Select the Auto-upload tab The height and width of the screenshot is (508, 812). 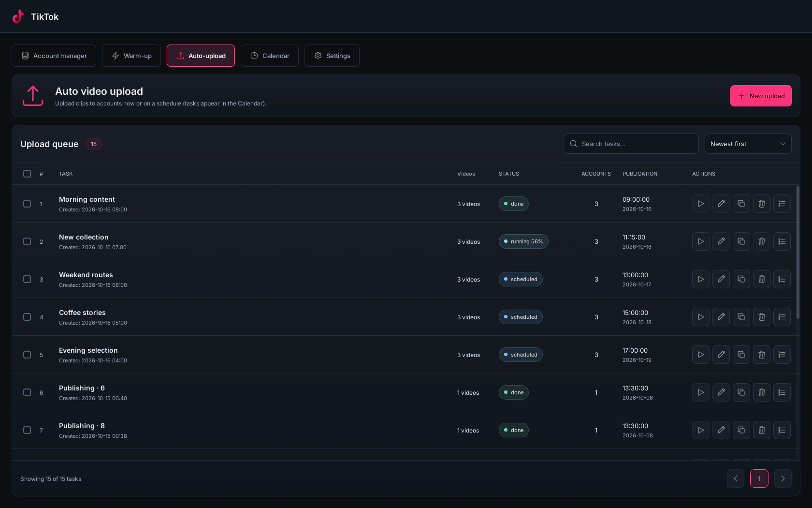(x=201, y=56)
